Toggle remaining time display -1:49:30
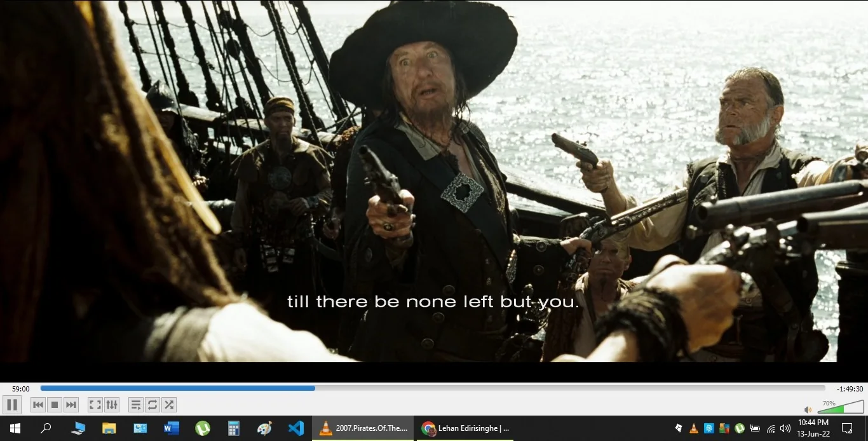Screen dimensions: 868x441 850,388
